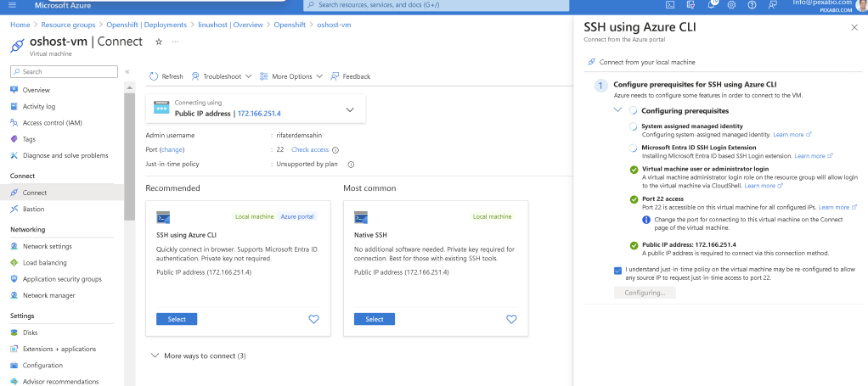
Task: Select the Native SSH option
Action: click(x=375, y=319)
